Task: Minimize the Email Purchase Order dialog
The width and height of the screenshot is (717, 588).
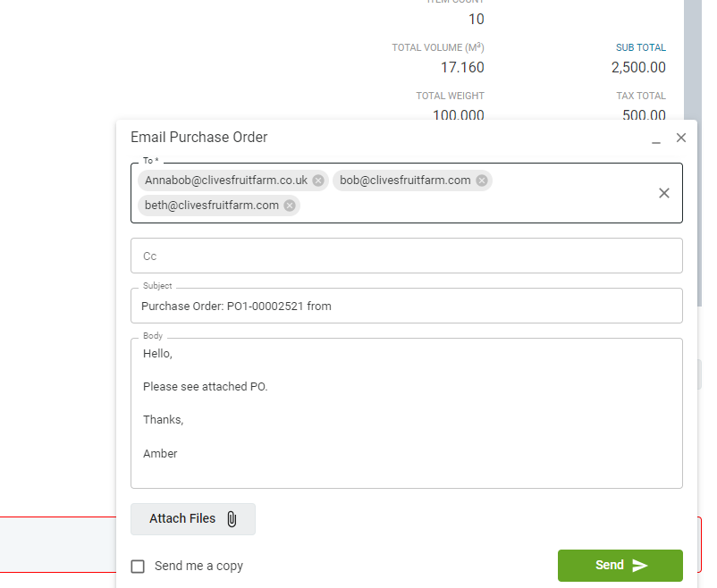Action: click(x=656, y=139)
